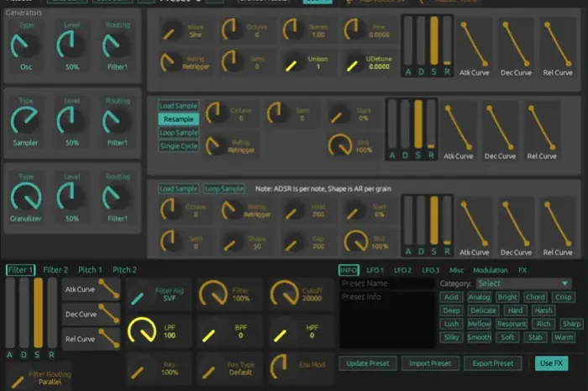Click the Export Preset button
This screenshot has width=588, height=391.
point(492,363)
